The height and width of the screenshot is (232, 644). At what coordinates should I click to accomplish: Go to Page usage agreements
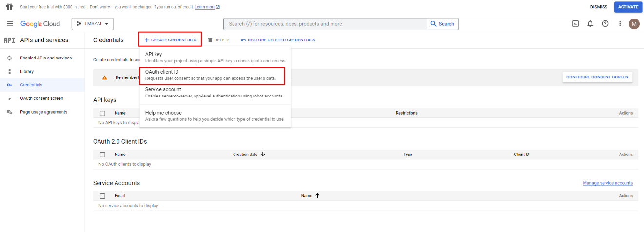pyautogui.click(x=44, y=112)
